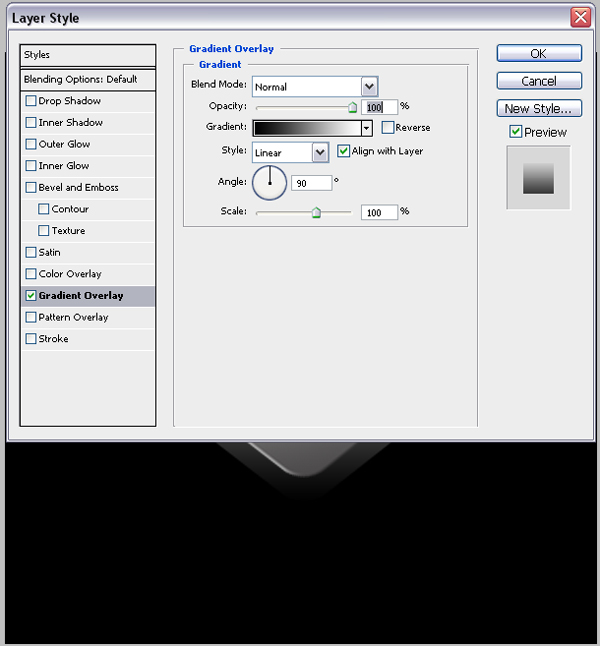
Task: Click the Scale value field
Action: tap(379, 213)
